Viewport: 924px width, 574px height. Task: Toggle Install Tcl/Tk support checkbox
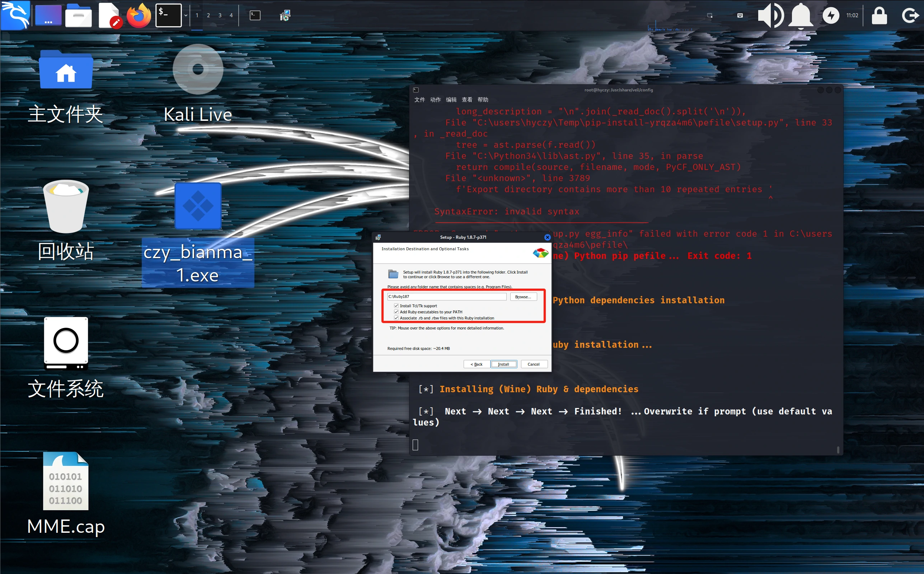click(396, 305)
